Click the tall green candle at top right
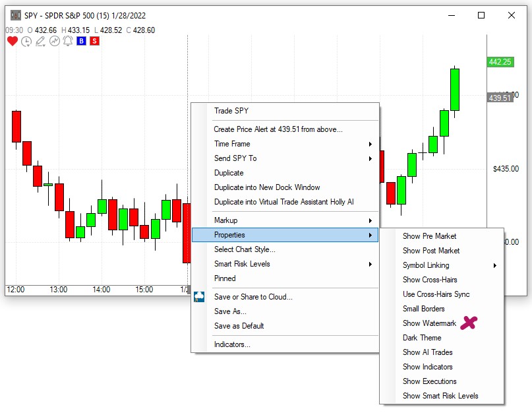532x415 pixels. click(454, 90)
